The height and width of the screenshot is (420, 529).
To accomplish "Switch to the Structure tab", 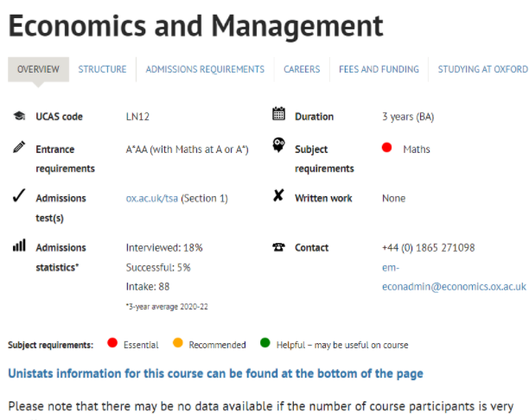I will (x=102, y=69).
